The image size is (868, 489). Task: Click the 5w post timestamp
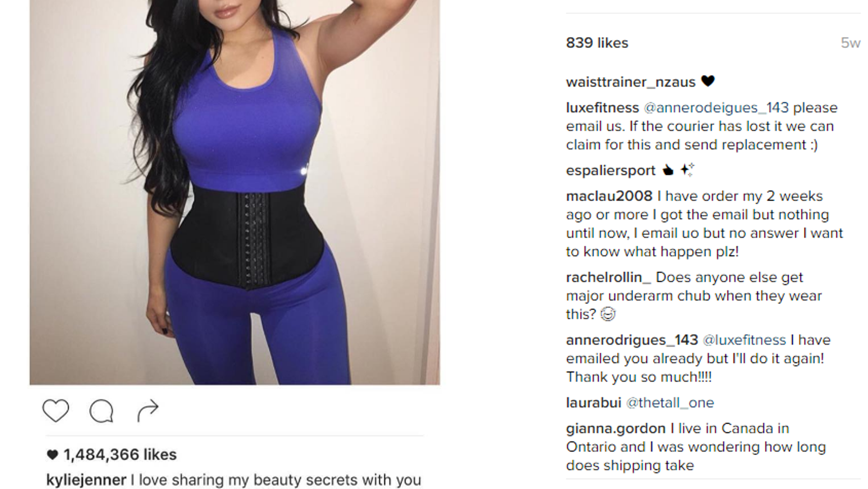850,43
